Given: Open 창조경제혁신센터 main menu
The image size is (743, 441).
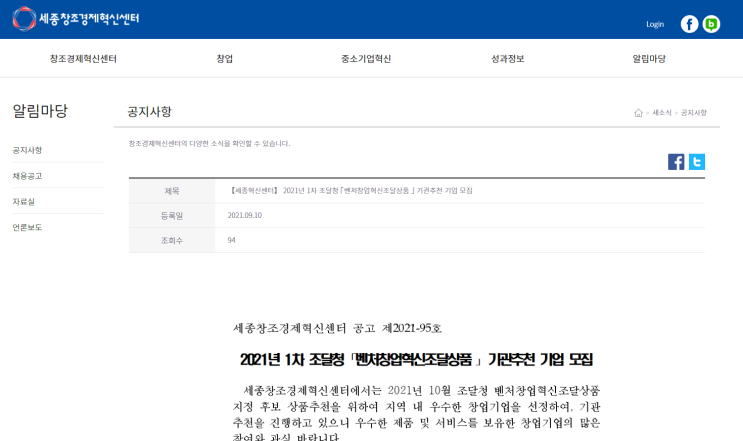Looking at the screenshot, I should coord(83,59).
